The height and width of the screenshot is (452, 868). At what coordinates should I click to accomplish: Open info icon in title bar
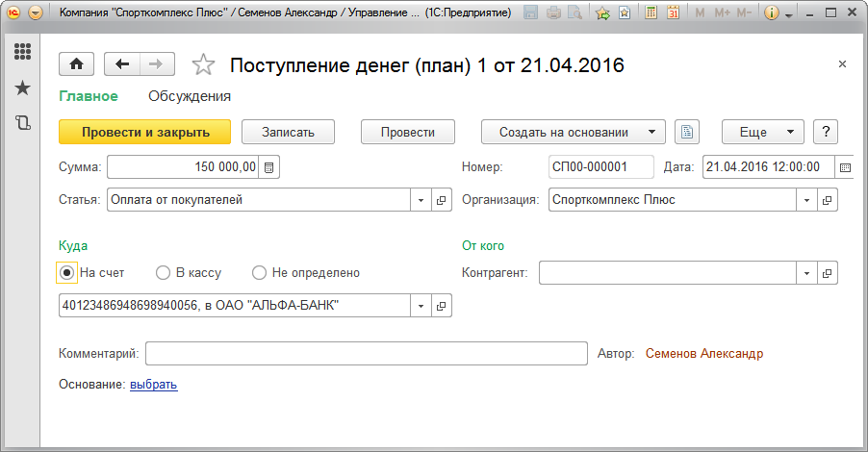pos(771,13)
